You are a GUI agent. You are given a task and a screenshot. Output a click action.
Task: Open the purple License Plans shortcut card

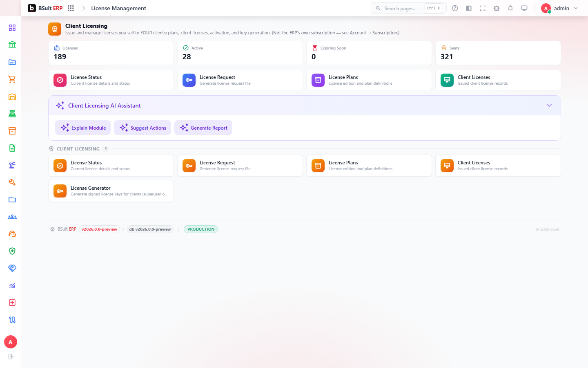369,80
